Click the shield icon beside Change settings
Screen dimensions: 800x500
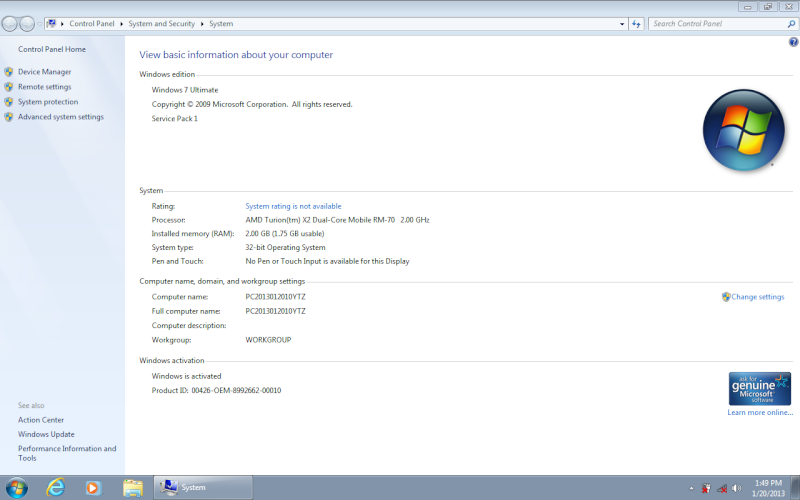(726, 297)
